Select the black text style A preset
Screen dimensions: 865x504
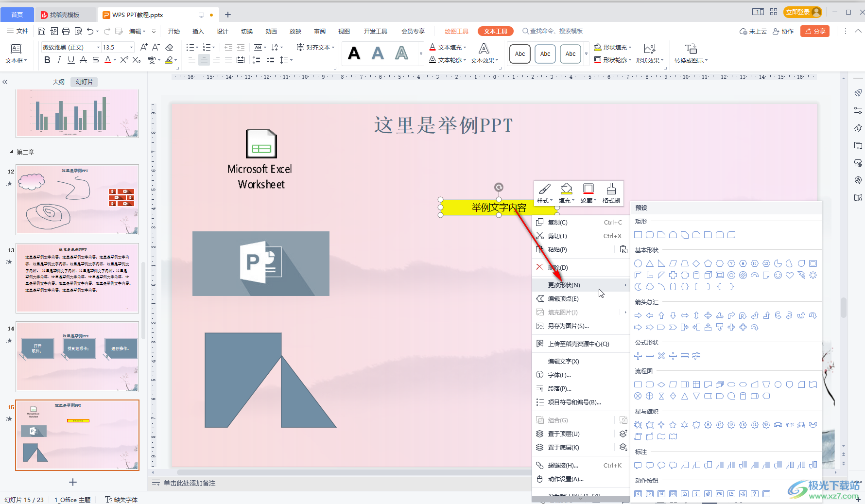[354, 53]
